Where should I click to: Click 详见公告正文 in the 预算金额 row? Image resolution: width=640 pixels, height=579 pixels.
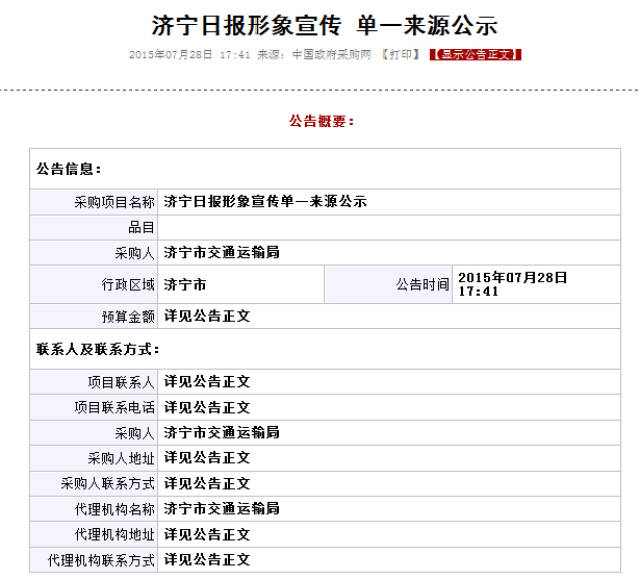207,316
